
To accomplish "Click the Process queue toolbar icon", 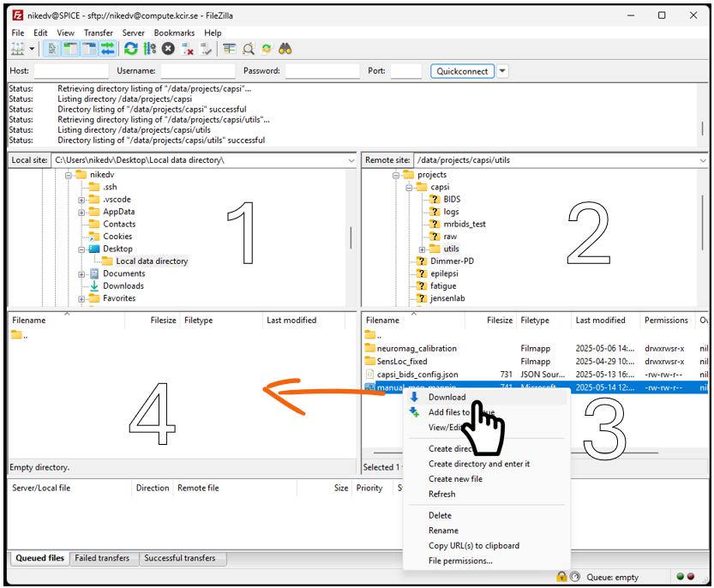I will click(x=149, y=49).
